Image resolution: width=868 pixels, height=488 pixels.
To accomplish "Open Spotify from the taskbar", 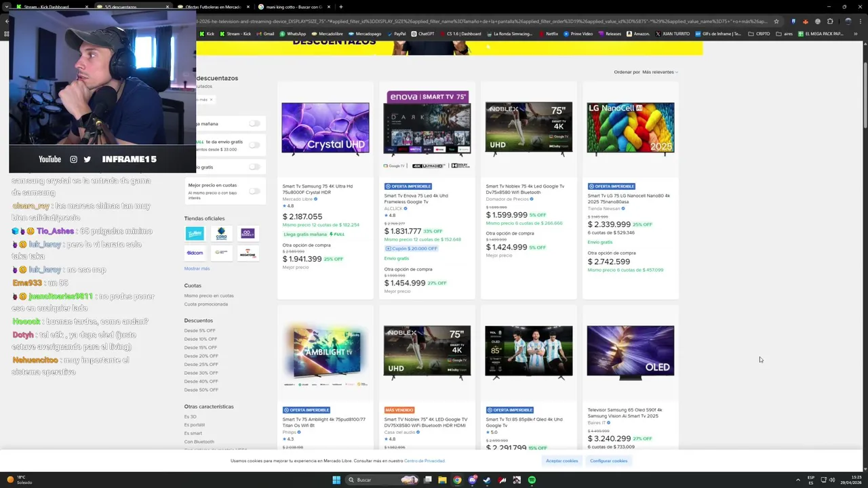I will click(532, 480).
